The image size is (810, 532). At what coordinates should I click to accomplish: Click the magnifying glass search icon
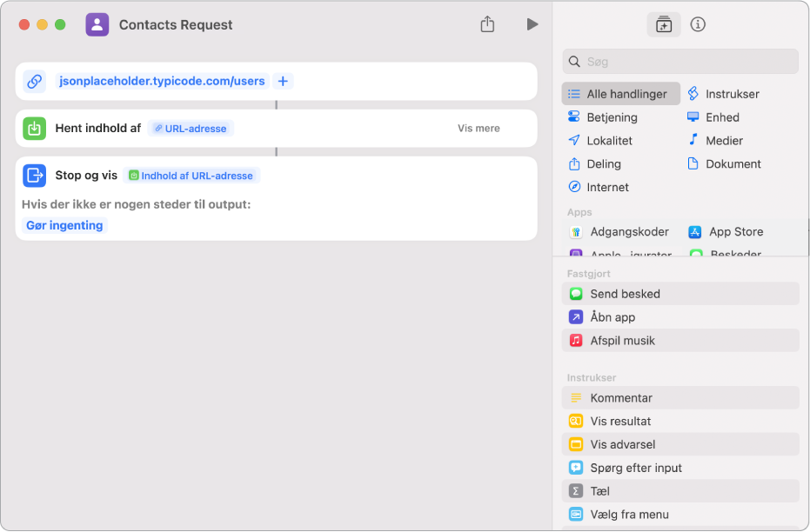coord(574,62)
